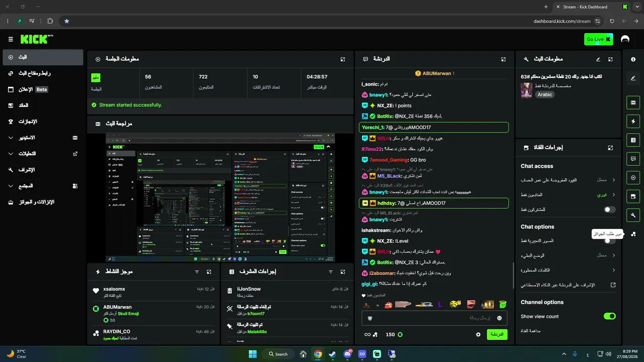644x362 pixels.
Task: Click 7amood_Gaming username in chat
Action: (x=389, y=160)
